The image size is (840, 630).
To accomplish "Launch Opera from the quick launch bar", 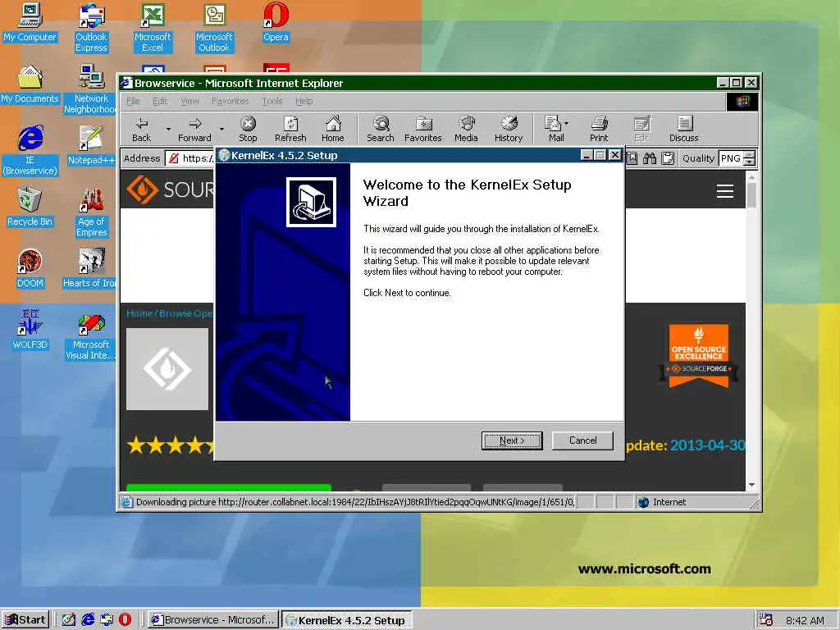I will click(125, 619).
